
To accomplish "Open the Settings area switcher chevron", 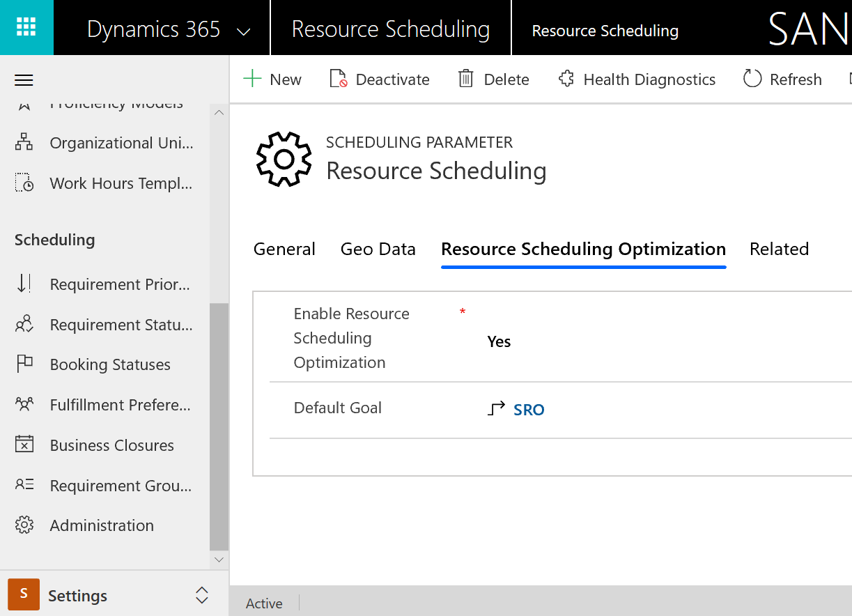I will tap(202, 595).
